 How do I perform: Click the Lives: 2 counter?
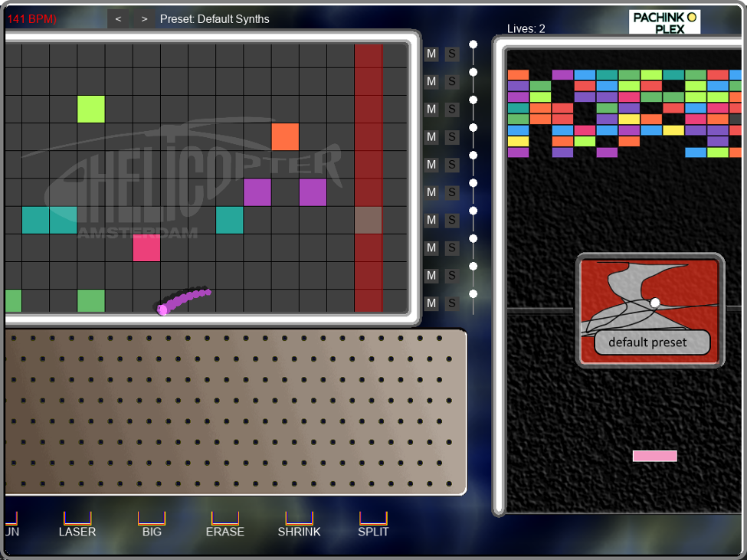click(x=526, y=29)
